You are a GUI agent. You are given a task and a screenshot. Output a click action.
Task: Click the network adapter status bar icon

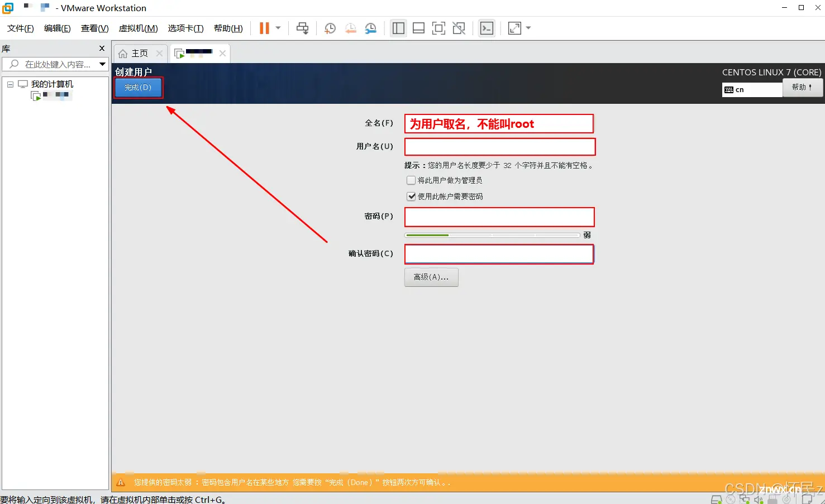coord(744,500)
